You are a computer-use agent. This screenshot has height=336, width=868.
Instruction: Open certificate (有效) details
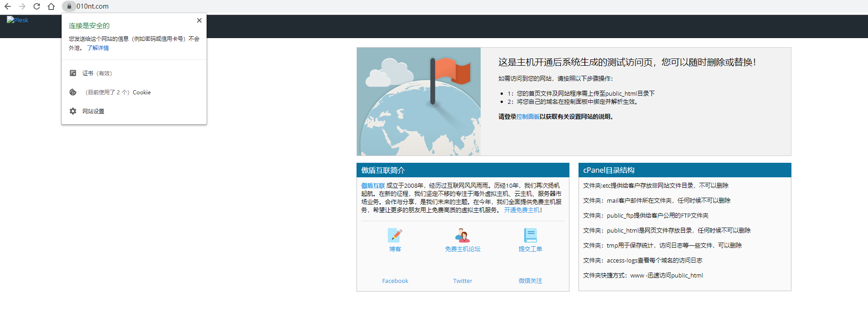click(97, 73)
